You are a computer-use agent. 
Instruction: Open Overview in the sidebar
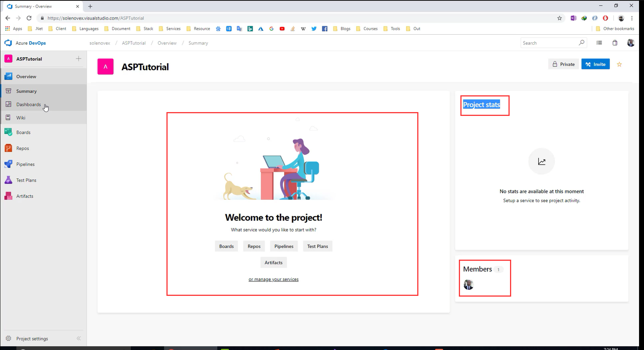(x=44, y=77)
